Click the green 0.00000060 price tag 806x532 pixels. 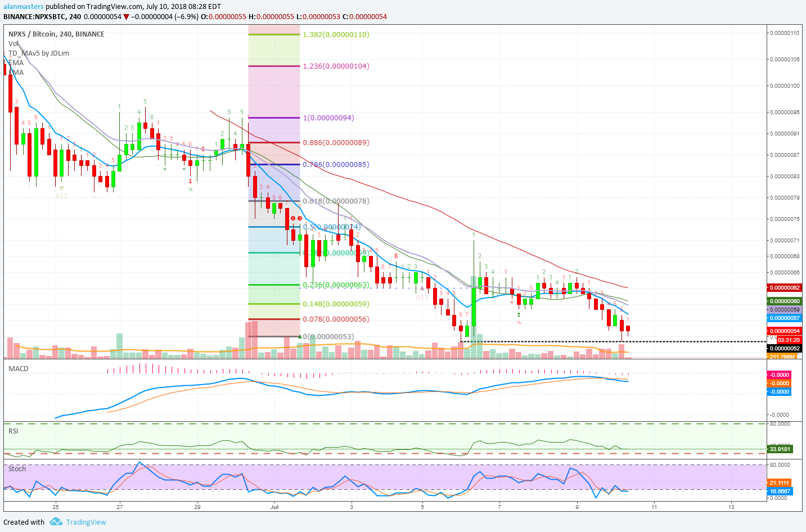tap(785, 301)
